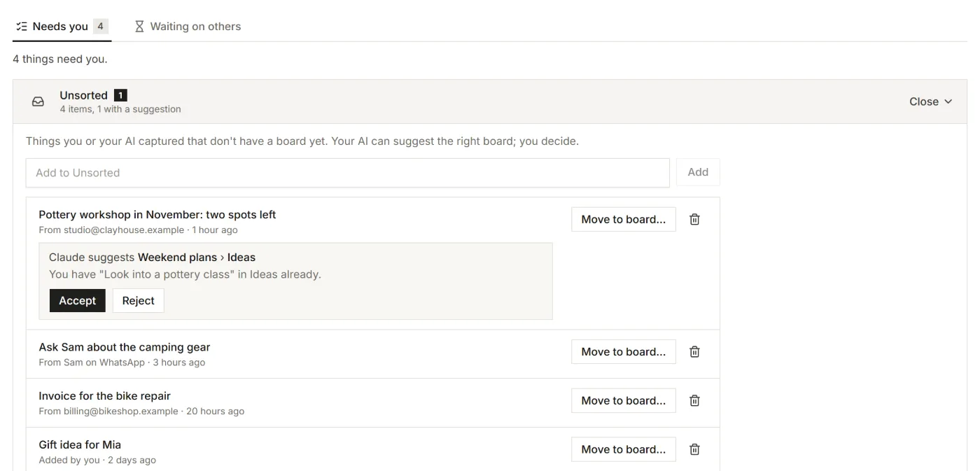Open Move to board for Gift idea for Mia
This screenshot has width=980, height=471.
coord(623,449)
